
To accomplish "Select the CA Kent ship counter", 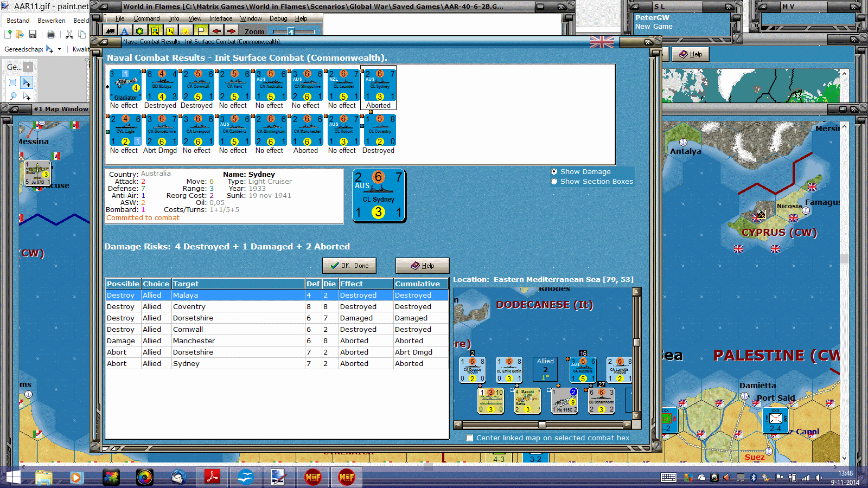I will click(x=234, y=85).
